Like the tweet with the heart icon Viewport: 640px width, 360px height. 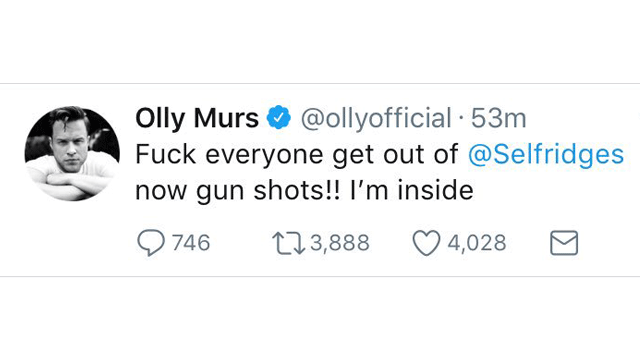point(427,243)
